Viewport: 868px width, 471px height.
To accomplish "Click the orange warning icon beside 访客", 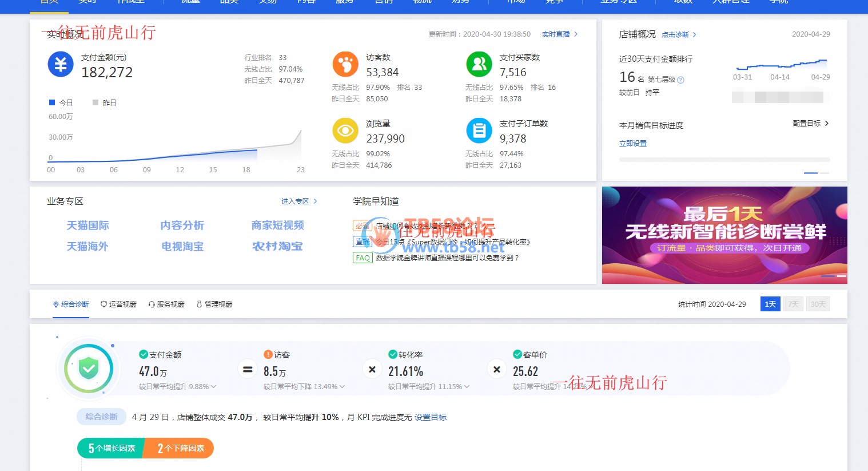I will [268, 354].
